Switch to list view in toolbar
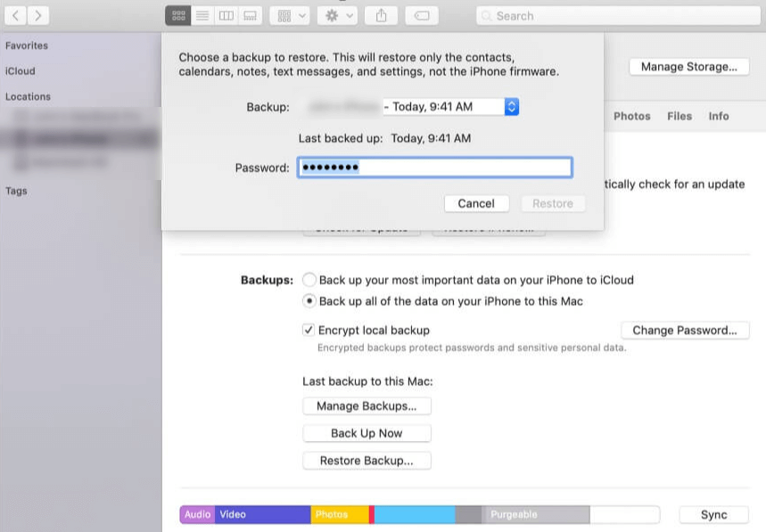 click(x=202, y=16)
